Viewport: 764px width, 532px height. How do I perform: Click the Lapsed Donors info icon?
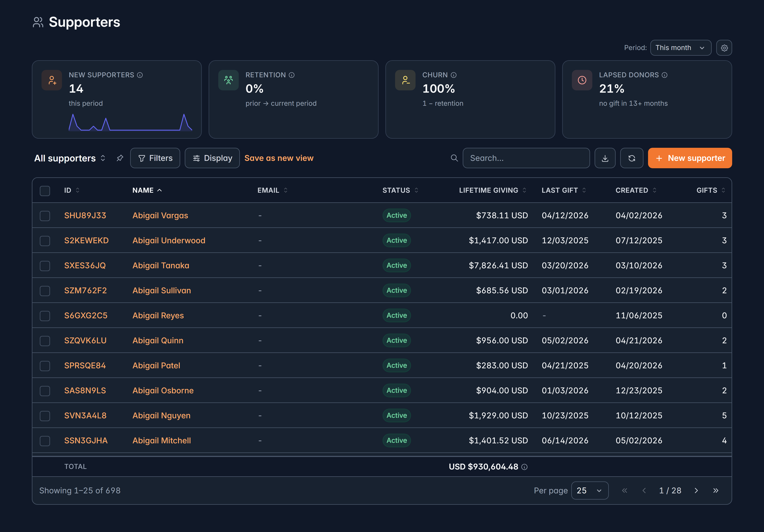(x=665, y=75)
